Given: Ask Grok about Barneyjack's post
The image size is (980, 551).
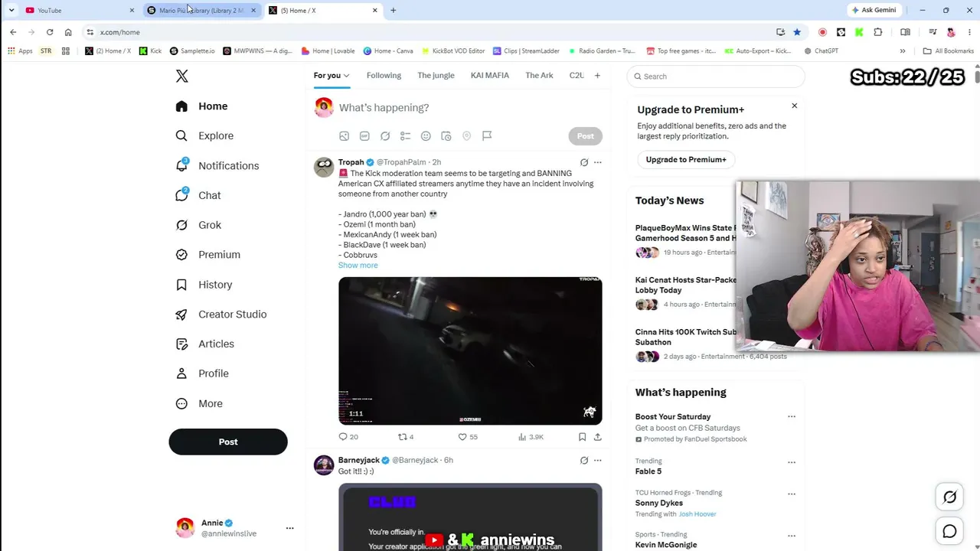Looking at the screenshot, I should 584,460.
